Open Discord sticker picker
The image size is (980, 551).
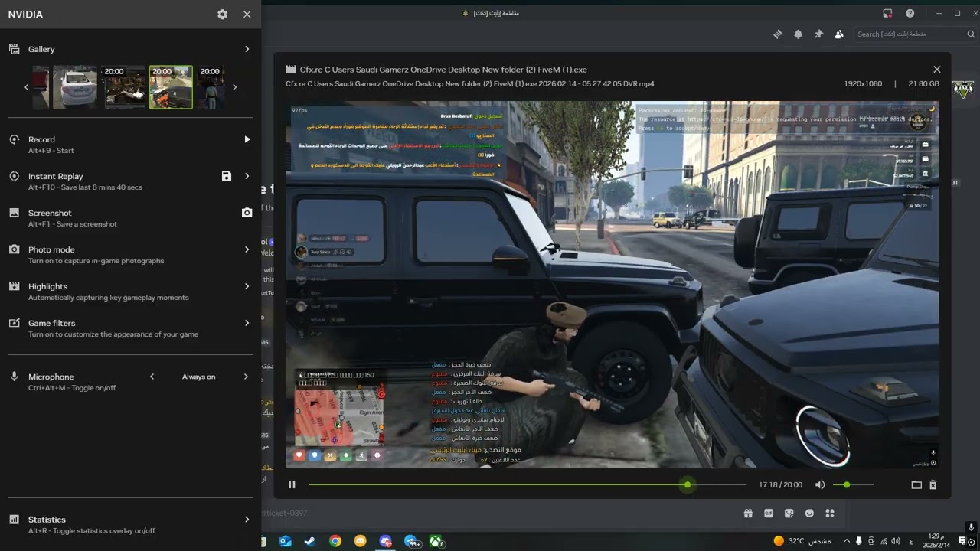click(x=789, y=514)
